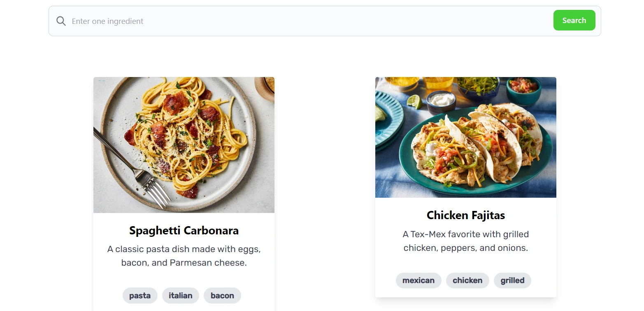Click the sour cream bowl in fajitas photo
The height and width of the screenshot is (311, 644).
(441, 101)
